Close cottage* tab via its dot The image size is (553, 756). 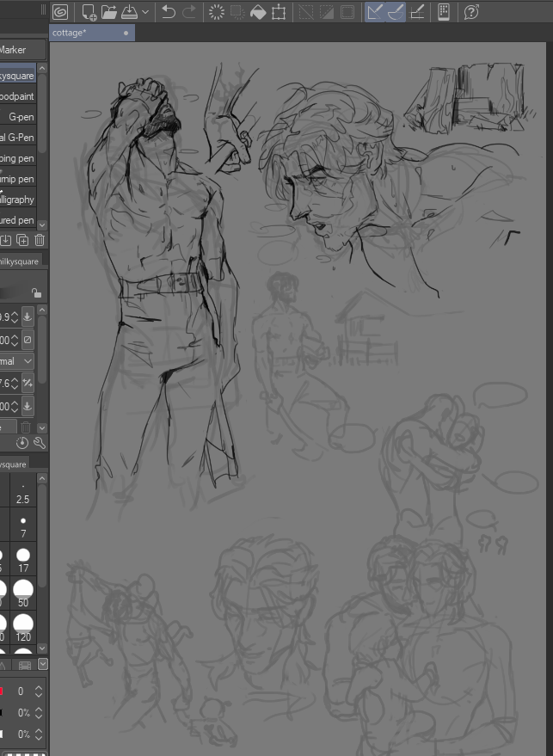coord(126,34)
